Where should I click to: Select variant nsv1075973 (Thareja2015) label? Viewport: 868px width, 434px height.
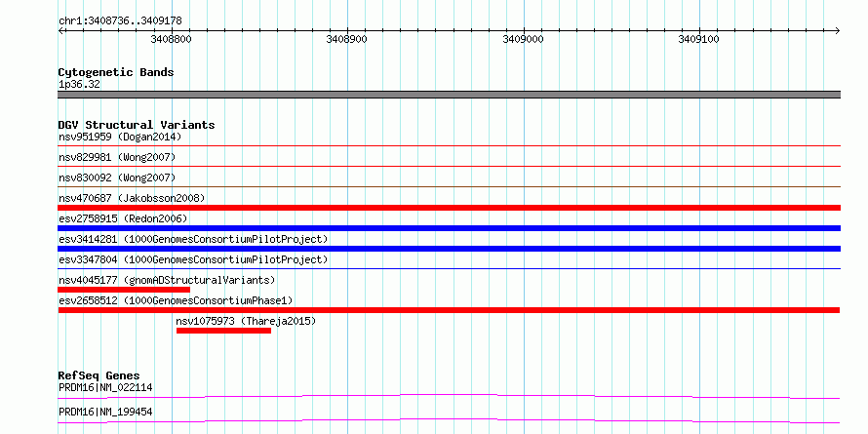click(246, 321)
